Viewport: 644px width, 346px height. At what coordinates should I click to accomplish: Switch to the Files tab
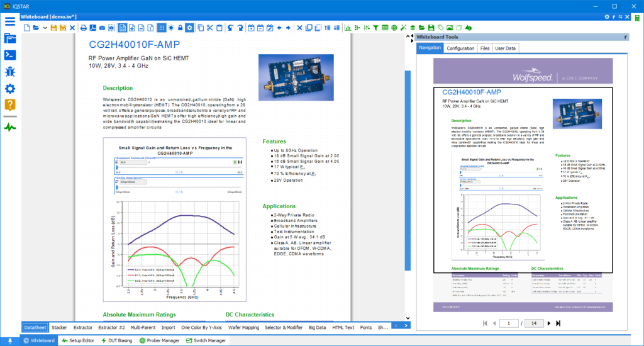(485, 48)
